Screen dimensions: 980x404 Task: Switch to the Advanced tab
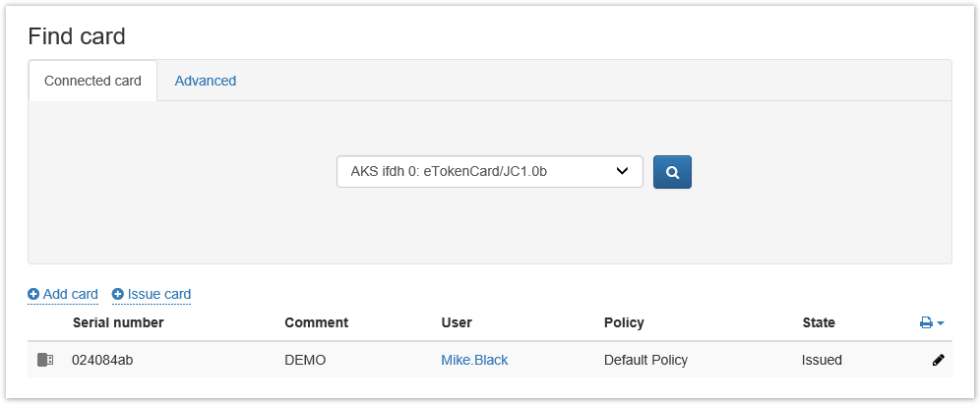click(206, 81)
